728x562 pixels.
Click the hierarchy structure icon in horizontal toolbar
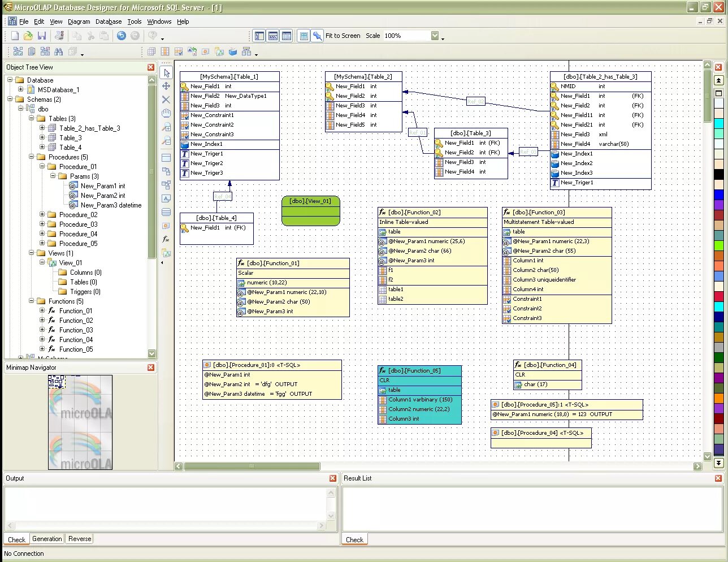tap(246, 51)
